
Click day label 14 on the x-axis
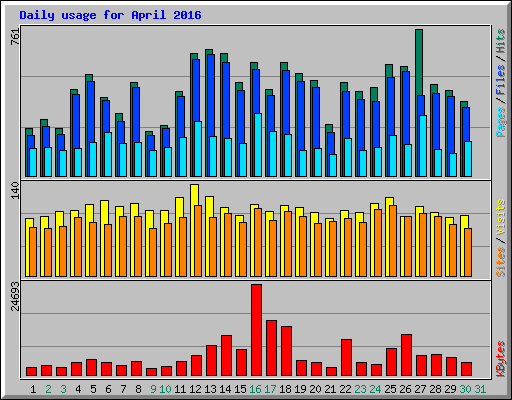[225, 389]
